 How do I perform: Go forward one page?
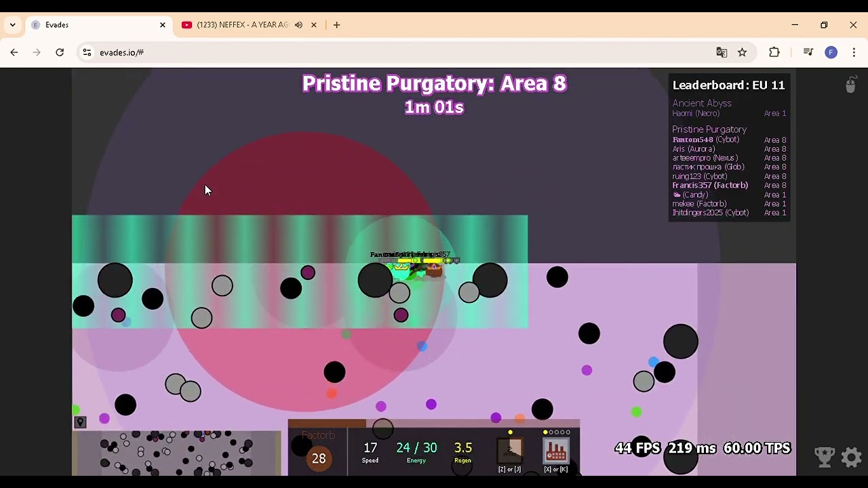pyautogui.click(x=37, y=52)
